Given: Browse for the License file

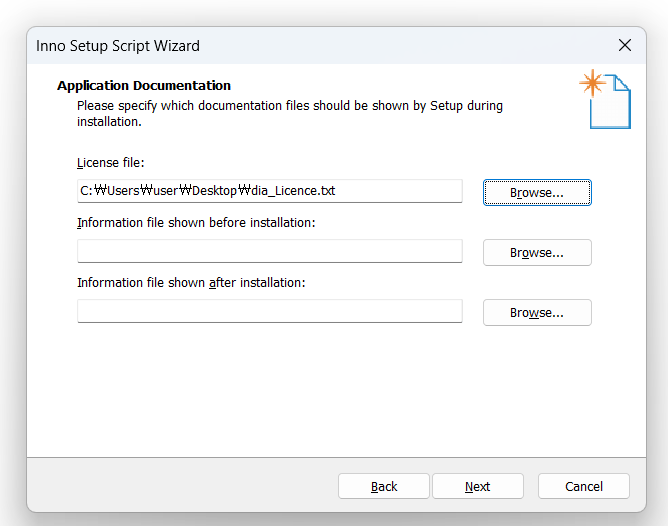Looking at the screenshot, I should [x=537, y=193].
